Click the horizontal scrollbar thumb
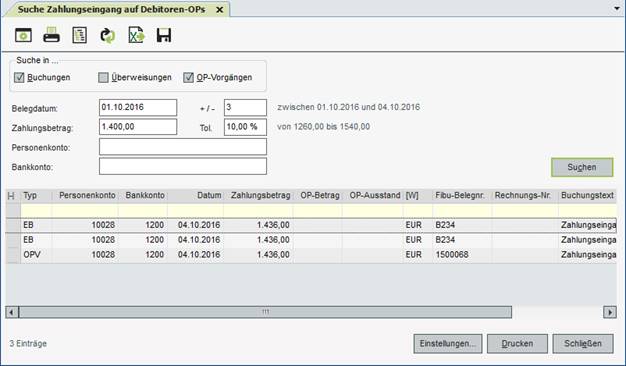Screen dimensions: 626x366 265,312
